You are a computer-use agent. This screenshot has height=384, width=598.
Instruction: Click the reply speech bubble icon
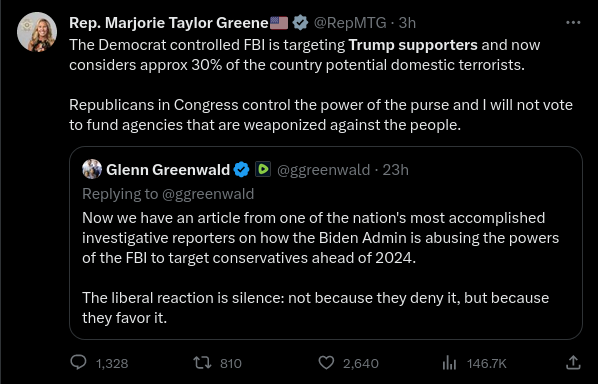pyautogui.click(x=79, y=362)
